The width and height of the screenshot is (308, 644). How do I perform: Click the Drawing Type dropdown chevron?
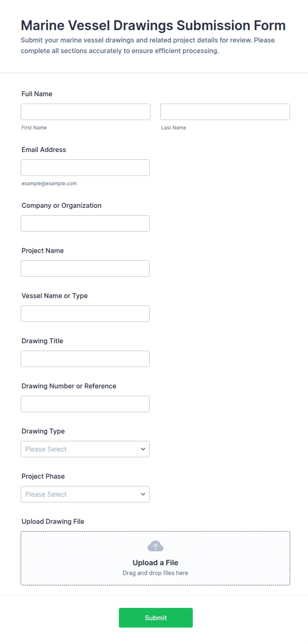(143, 449)
